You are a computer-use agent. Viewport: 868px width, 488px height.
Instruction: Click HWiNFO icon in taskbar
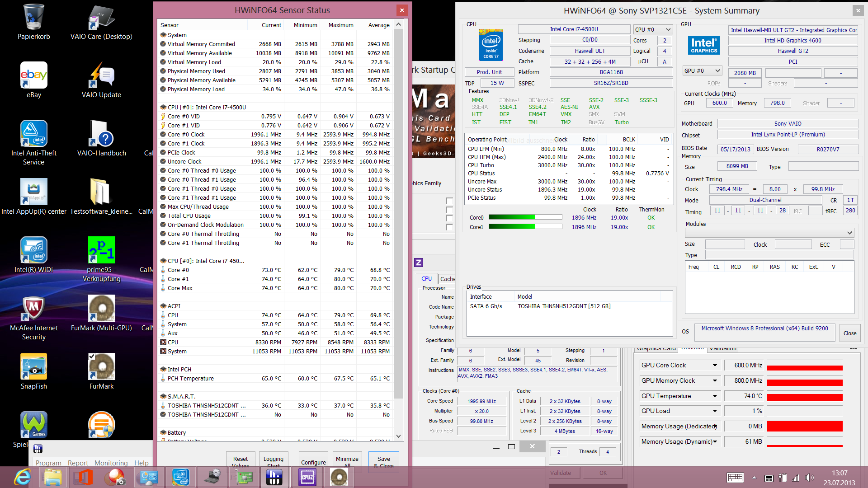(x=274, y=477)
